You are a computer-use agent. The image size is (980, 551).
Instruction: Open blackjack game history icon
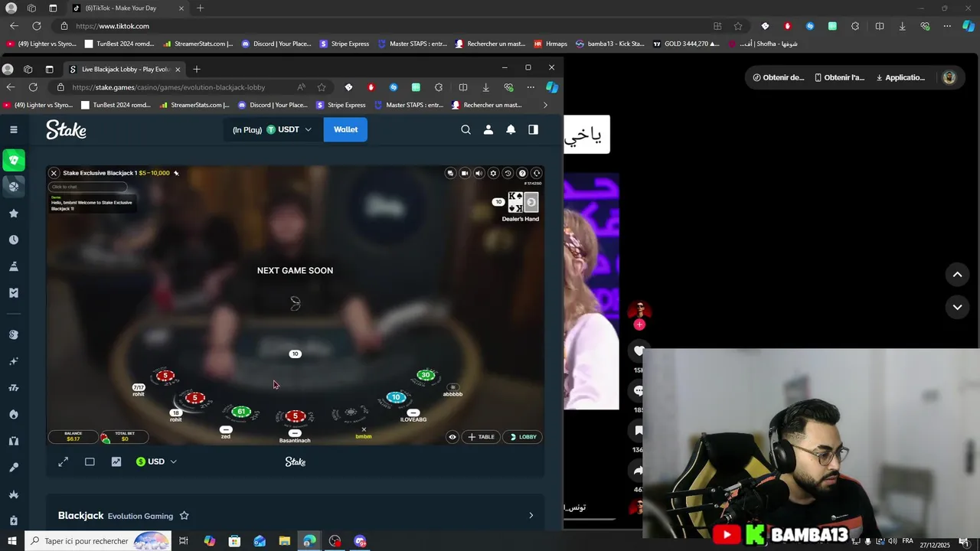pos(508,173)
